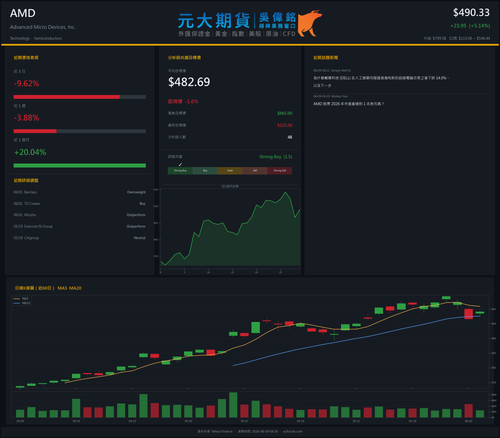Select the 05/18 Citigroup rating row
This screenshot has width=500, height=438.
point(80,238)
